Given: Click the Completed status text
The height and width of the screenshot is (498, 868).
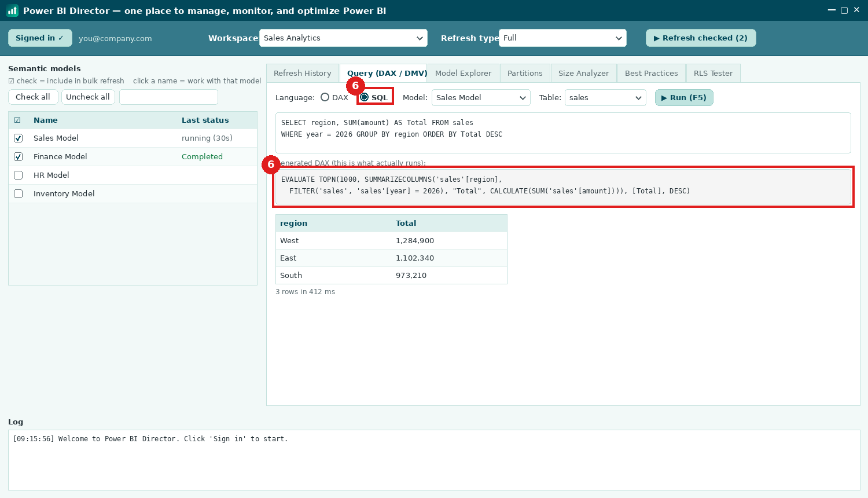Looking at the screenshot, I should [202, 156].
